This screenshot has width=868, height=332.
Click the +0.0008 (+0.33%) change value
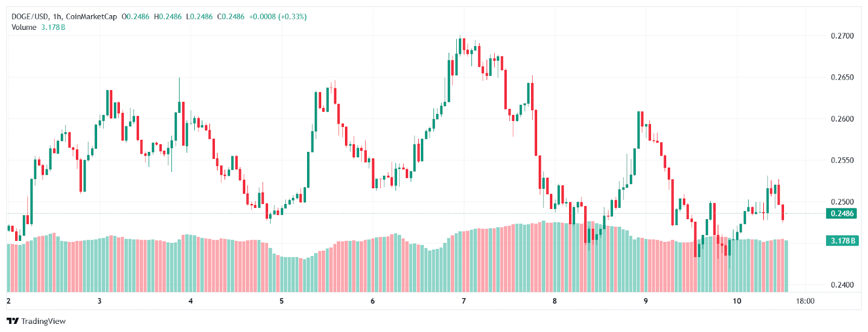click(x=278, y=17)
